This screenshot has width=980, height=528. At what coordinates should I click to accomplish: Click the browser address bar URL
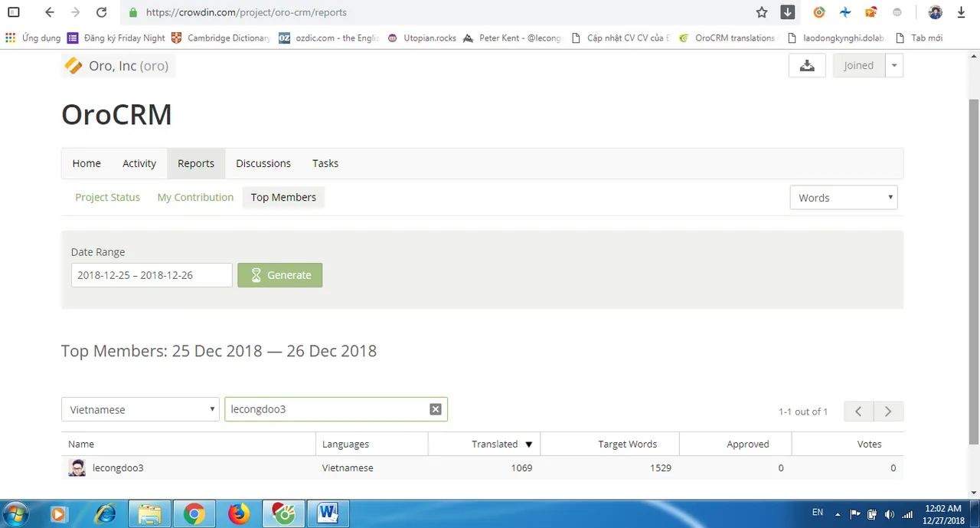pos(246,12)
